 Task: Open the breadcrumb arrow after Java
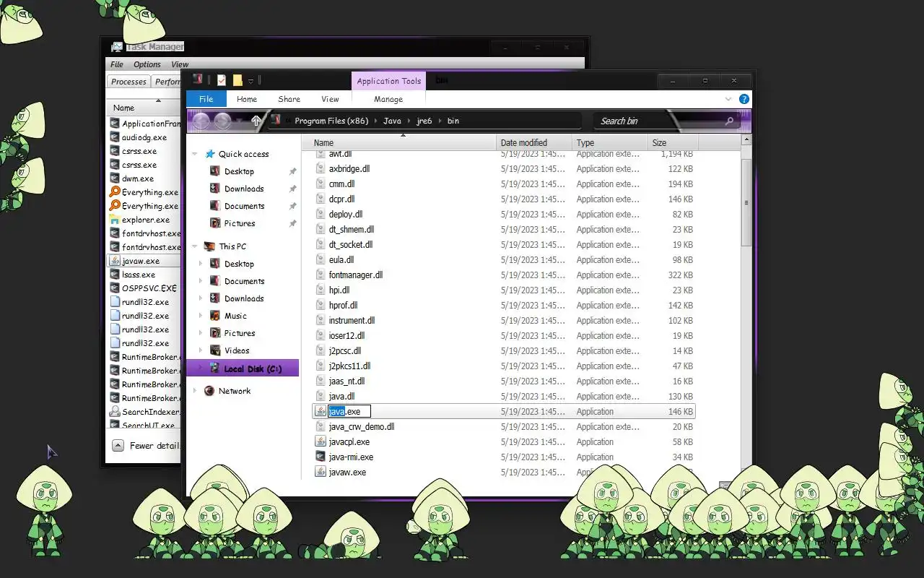coord(407,121)
